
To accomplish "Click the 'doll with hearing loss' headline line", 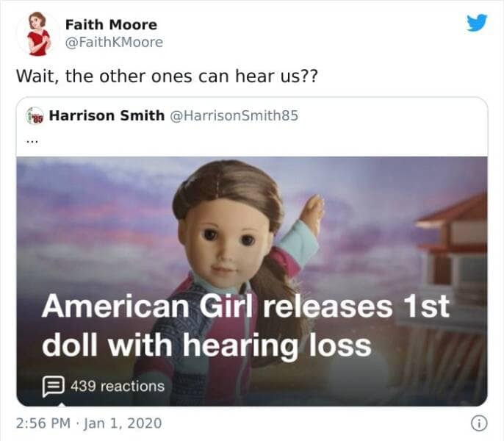I will coord(206,345).
